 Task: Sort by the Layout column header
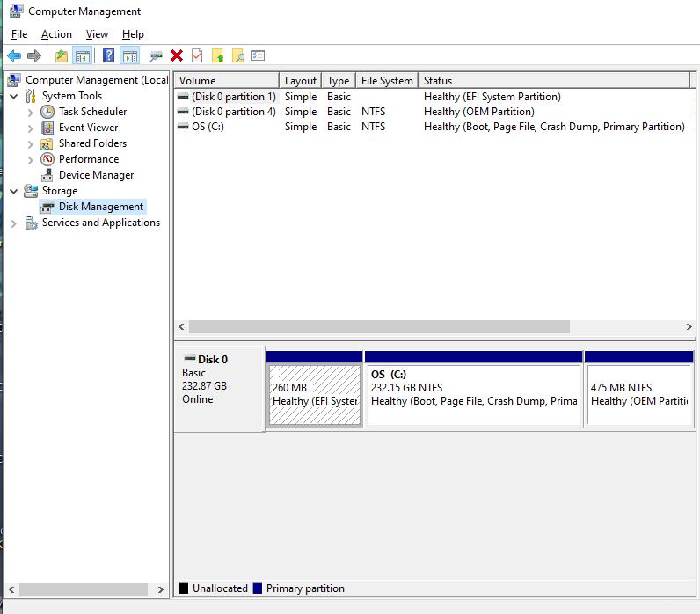pyautogui.click(x=301, y=81)
